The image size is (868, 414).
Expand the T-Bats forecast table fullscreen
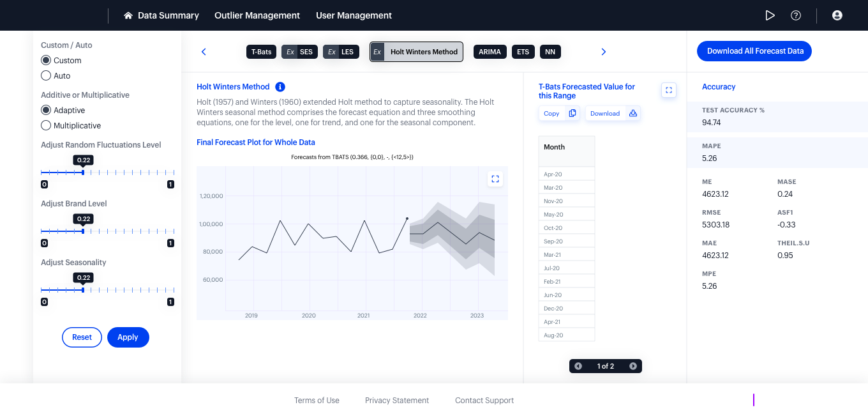(x=669, y=90)
